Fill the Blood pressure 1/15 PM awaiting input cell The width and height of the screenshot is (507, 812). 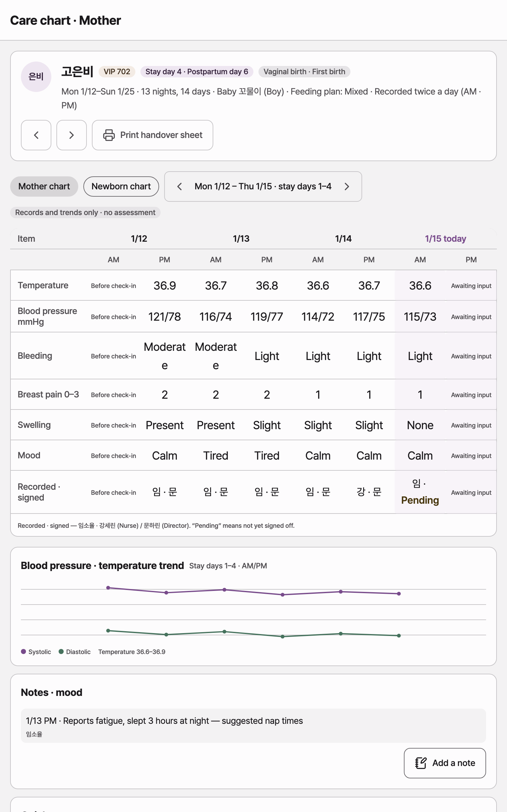(x=471, y=317)
